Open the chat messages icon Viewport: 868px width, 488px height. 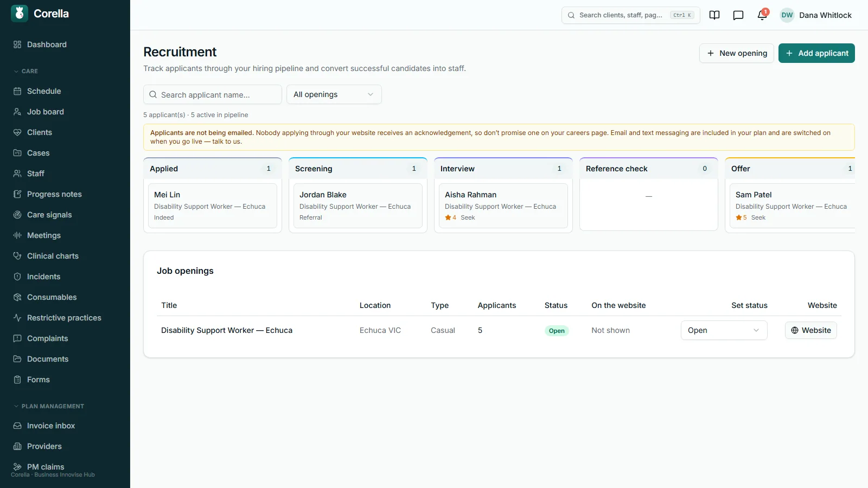pos(738,15)
